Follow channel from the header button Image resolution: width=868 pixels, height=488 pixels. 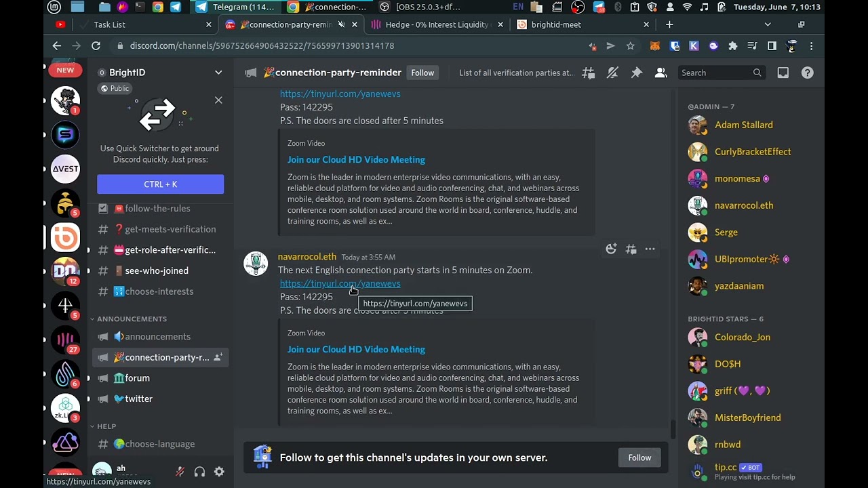click(422, 73)
